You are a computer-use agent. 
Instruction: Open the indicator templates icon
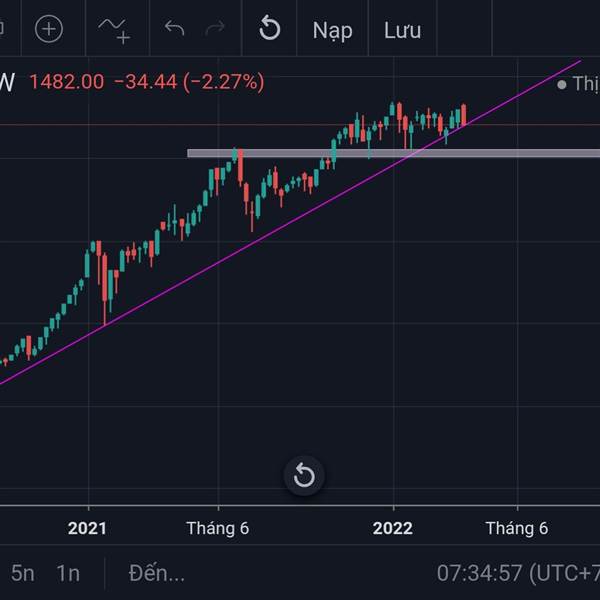coord(114,30)
